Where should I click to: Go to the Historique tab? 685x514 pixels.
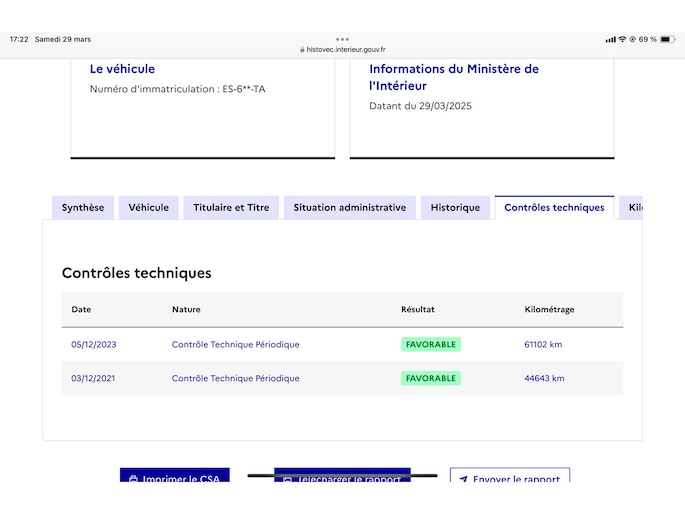click(x=455, y=208)
